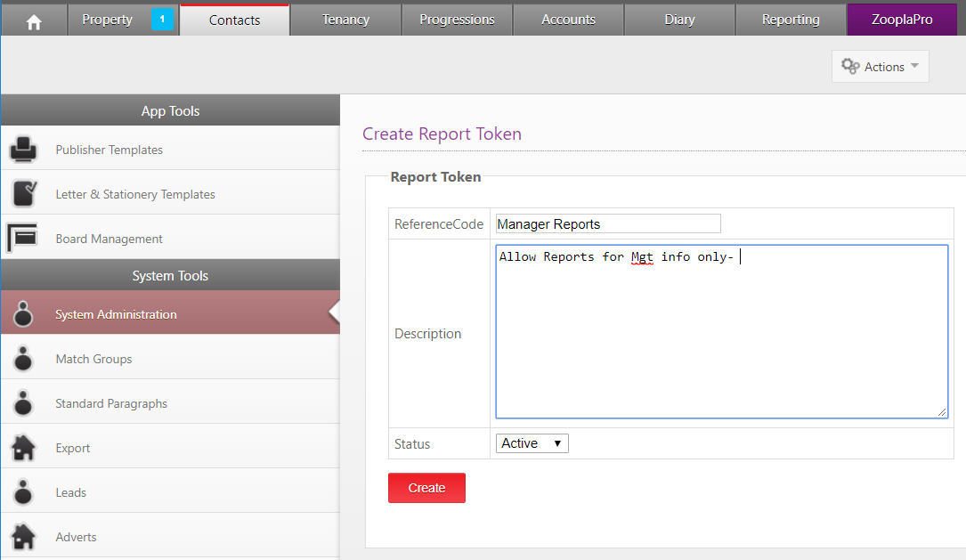The width and height of the screenshot is (966, 560).
Task: Open the Tenancy tab
Action: tap(345, 20)
